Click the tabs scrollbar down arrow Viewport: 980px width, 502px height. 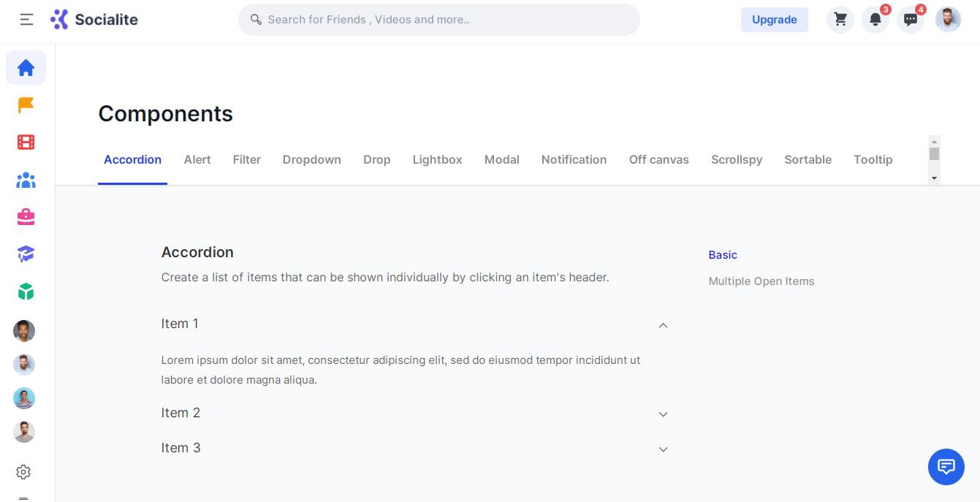click(934, 178)
